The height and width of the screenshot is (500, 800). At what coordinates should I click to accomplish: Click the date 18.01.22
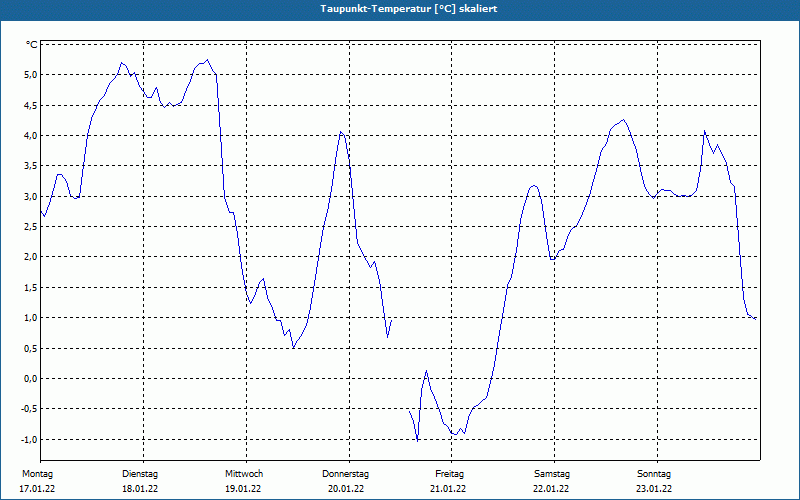coord(140,489)
